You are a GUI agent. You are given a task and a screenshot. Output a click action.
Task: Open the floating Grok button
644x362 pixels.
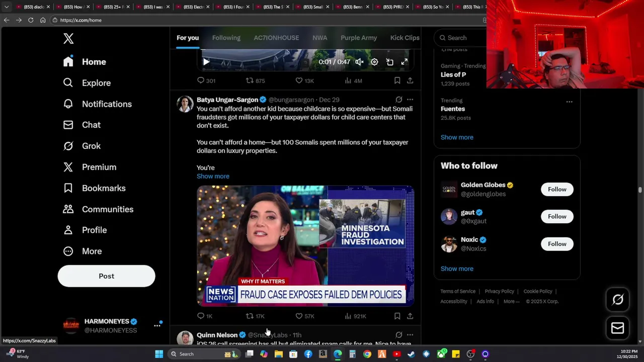click(617, 300)
